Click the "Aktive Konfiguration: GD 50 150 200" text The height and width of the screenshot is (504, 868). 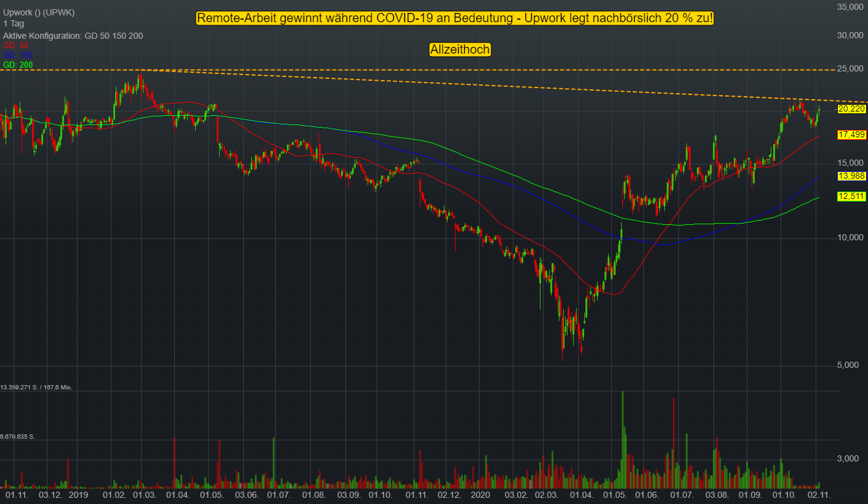(x=73, y=36)
